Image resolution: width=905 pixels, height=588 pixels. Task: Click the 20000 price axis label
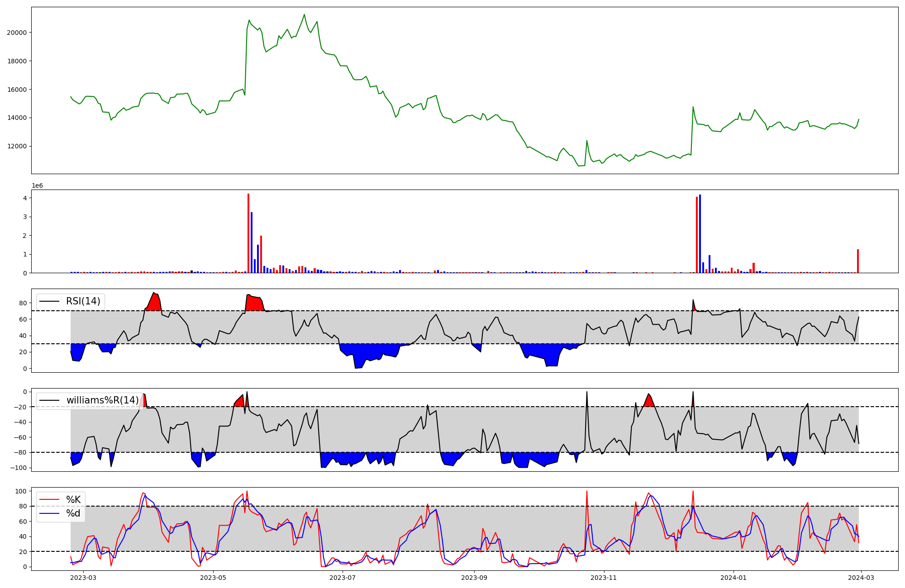[17, 33]
